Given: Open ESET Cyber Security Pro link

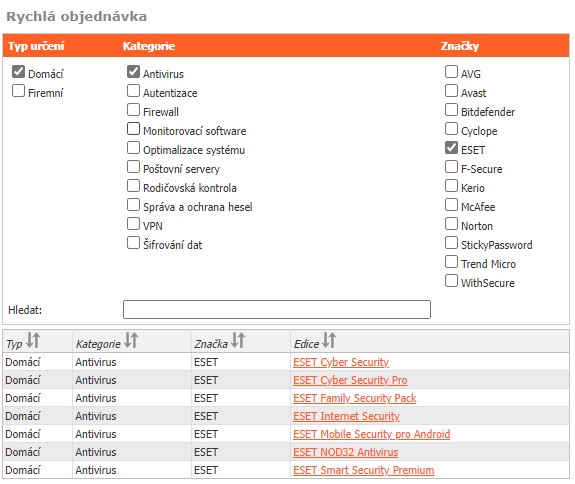Looking at the screenshot, I should (x=350, y=380).
